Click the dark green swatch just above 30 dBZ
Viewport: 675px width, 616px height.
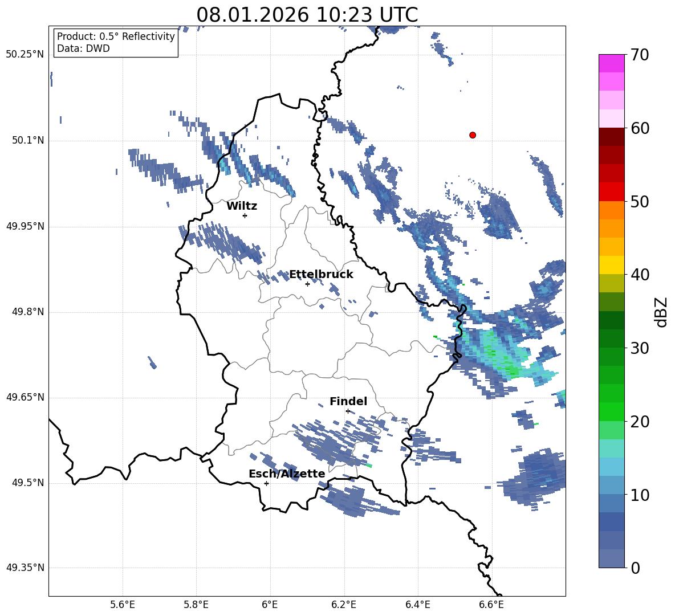611,338
